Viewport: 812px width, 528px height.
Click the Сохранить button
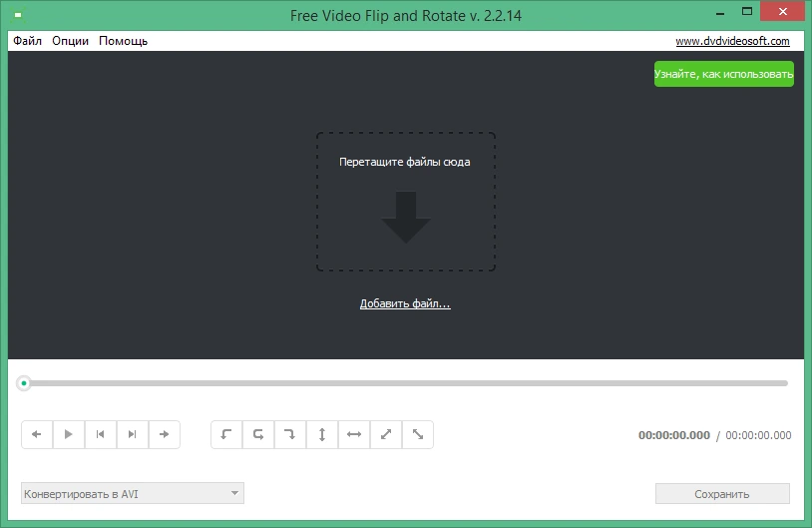coord(722,494)
